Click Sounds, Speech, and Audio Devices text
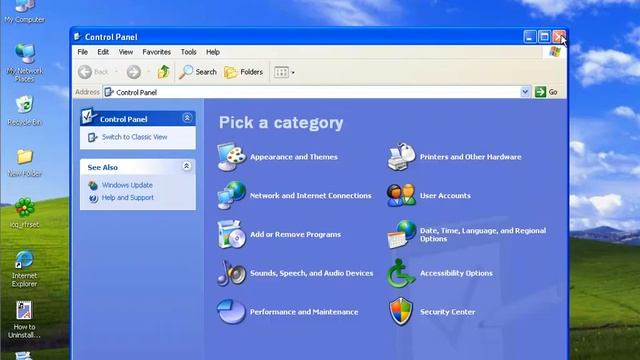Image resolution: width=640 pixels, height=360 pixels. (311, 273)
